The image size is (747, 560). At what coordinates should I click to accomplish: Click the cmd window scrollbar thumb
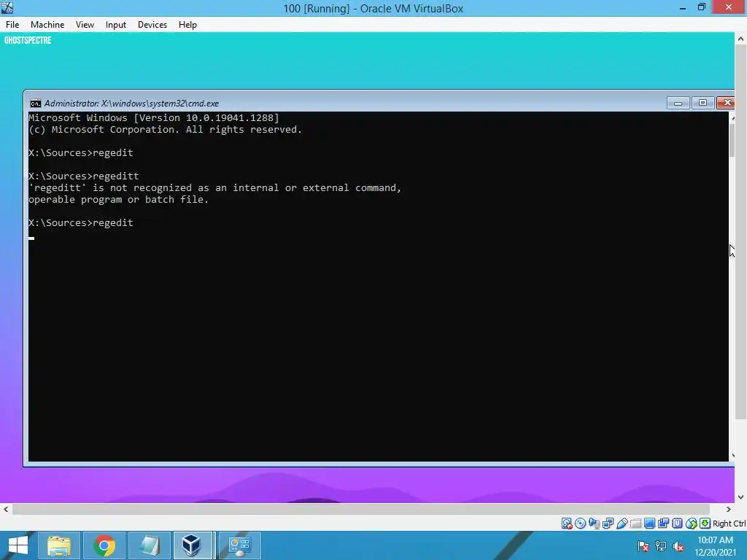(x=732, y=141)
